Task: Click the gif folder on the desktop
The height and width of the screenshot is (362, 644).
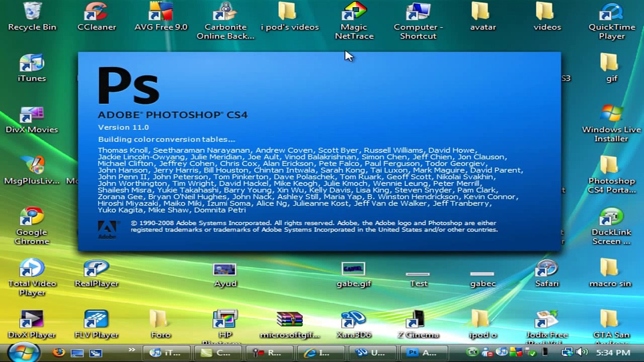Action: pos(612,67)
